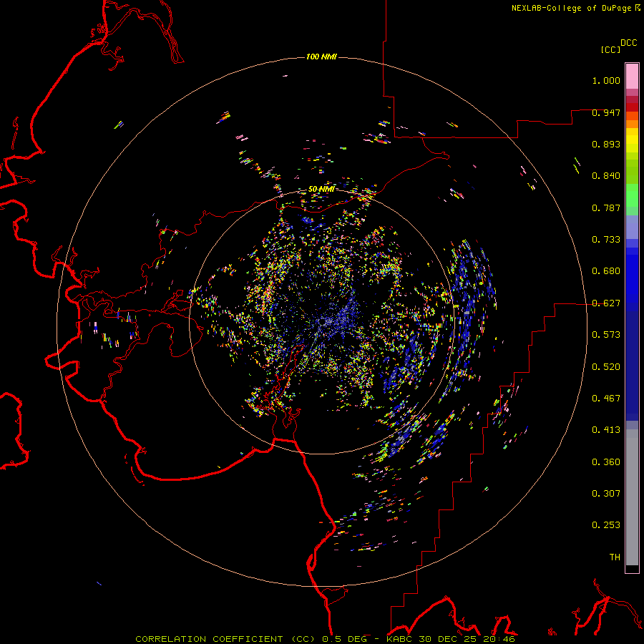The height and width of the screenshot is (644, 644).
Task: Click the 0.627 scale value
Action: [606, 303]
